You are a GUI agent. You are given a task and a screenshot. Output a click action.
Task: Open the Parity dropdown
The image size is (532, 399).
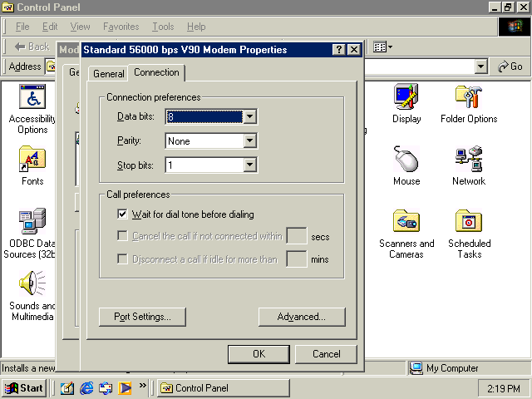249,140
